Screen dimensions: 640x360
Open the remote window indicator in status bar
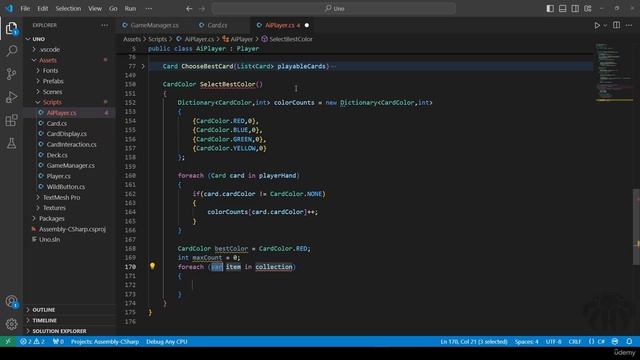click(x=8, y=342)
